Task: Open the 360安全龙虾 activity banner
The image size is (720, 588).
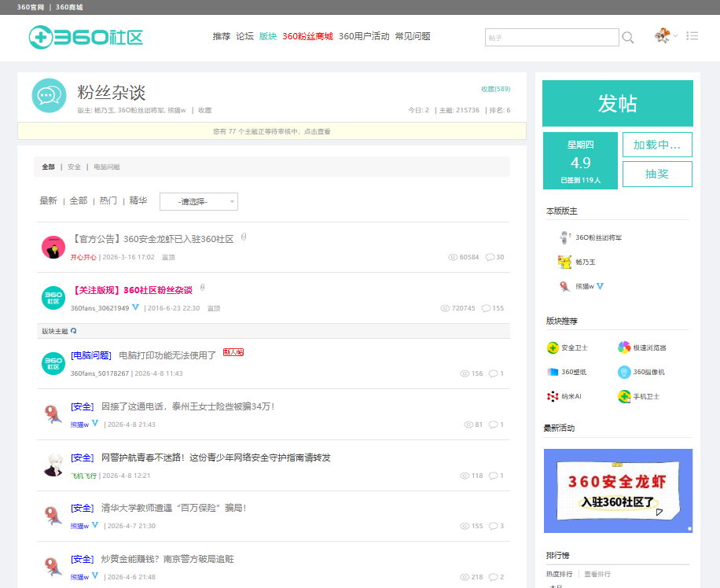Action: pyautogui.click(x=618, y=491)
